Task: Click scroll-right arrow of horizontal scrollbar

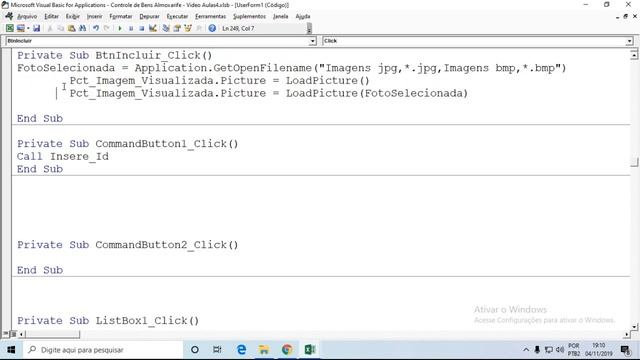Action: pos(627,334)
